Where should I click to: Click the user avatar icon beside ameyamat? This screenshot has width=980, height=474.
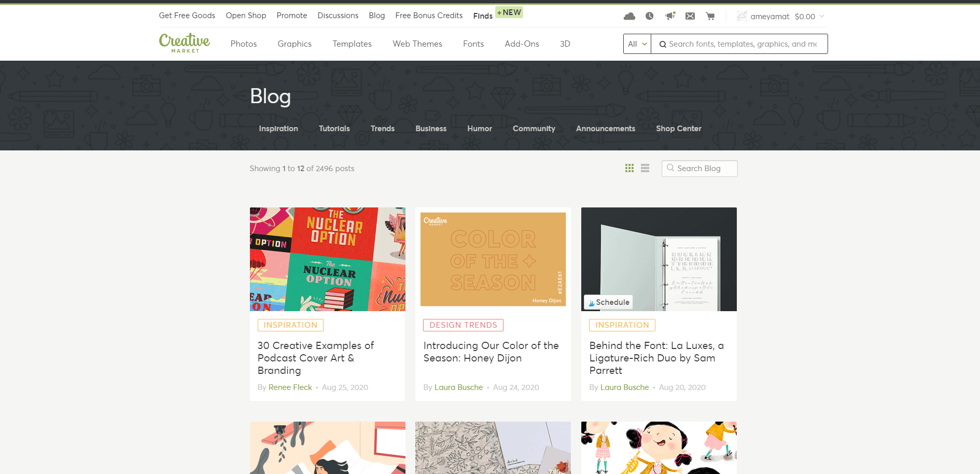pyautogui.click(x=742, y=16)
